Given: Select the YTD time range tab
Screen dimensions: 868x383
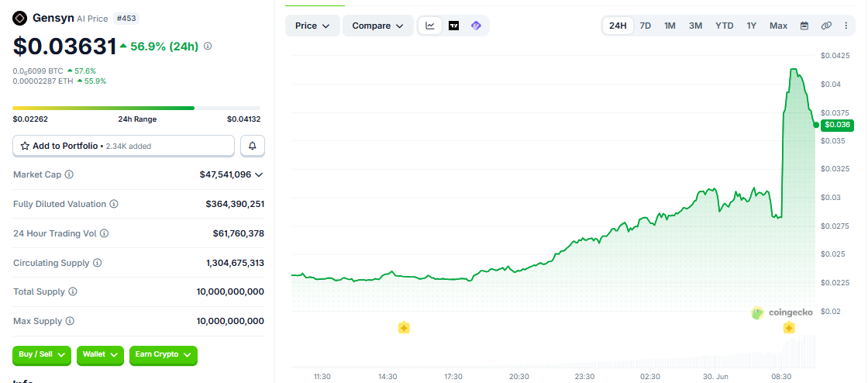Looking at the screenshot, I should (724, 26).
